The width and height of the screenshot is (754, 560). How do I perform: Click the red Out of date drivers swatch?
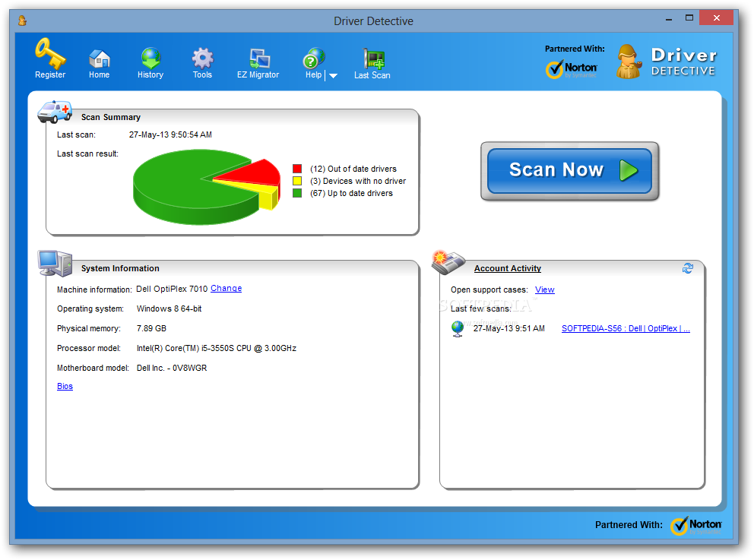tap(297, 169)
